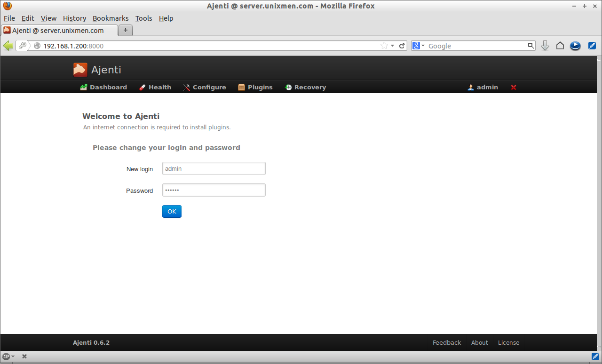
Task: Open the History menu
Action: pyautogui.click(x=75, y=18)
